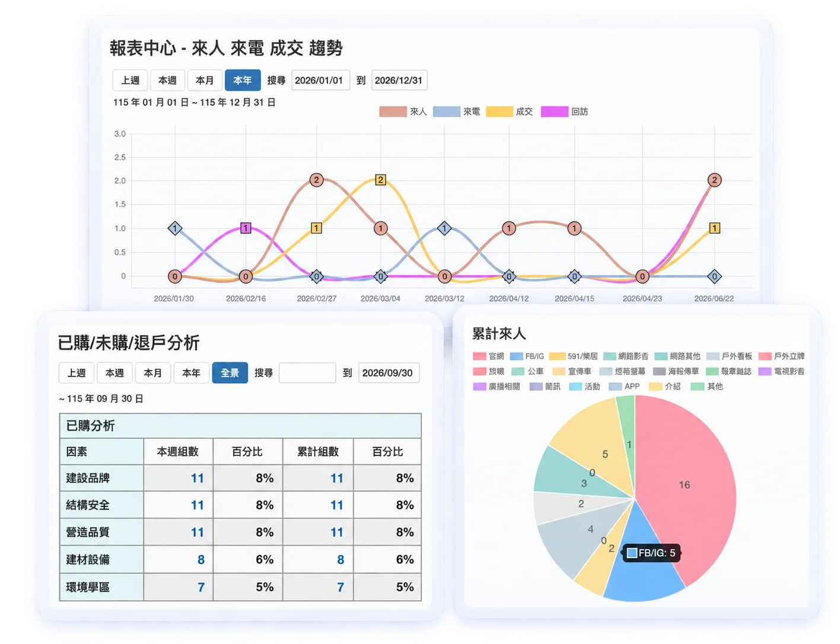Toggle APP in pie legend
This screenshot has width=840, height=644.
pos(624,386)
